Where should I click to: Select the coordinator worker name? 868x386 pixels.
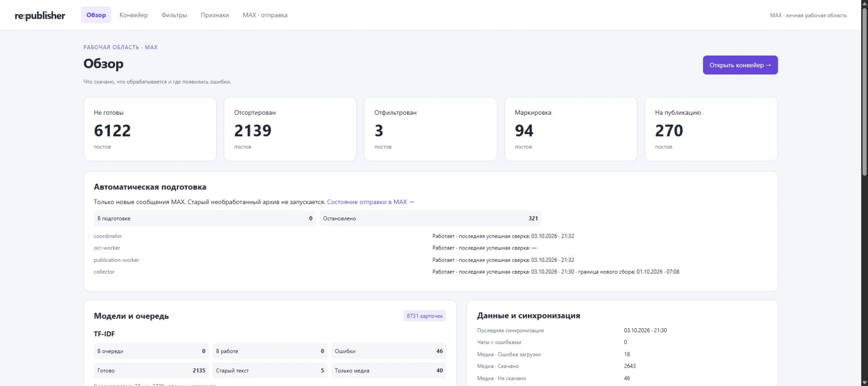click(108, 236)
